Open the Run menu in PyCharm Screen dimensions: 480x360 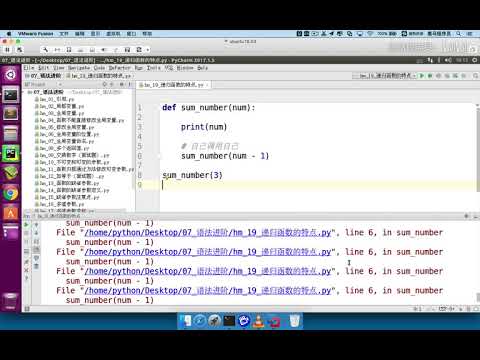139,68
